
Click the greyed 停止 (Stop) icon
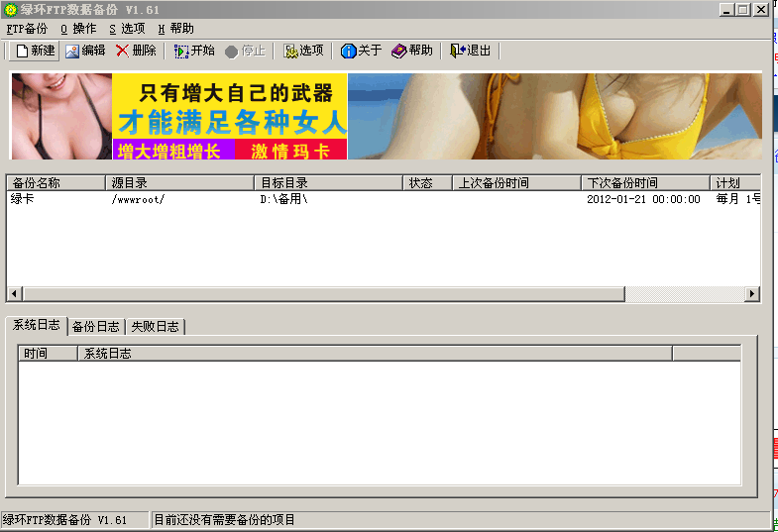(231, 52)
